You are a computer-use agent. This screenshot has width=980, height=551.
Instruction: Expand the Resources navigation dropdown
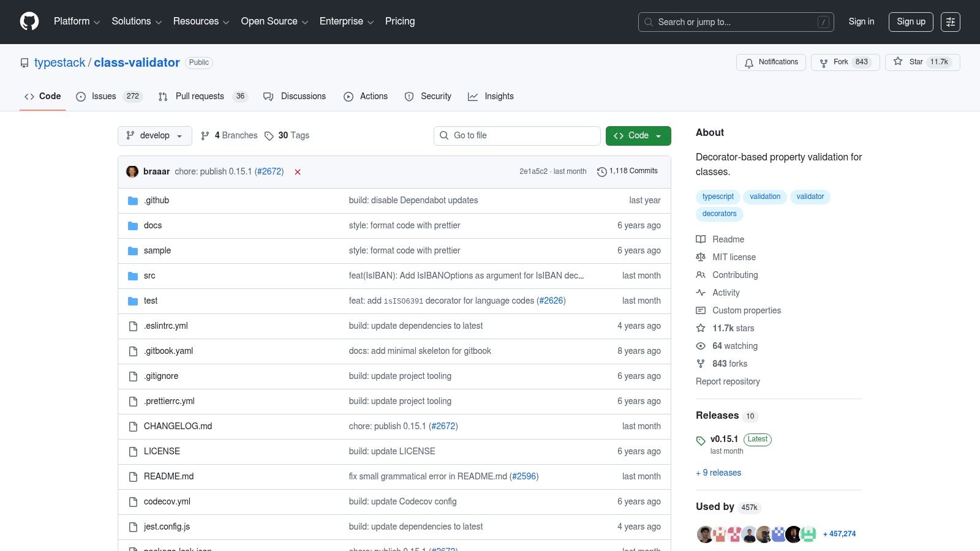[x=201, y=21]
